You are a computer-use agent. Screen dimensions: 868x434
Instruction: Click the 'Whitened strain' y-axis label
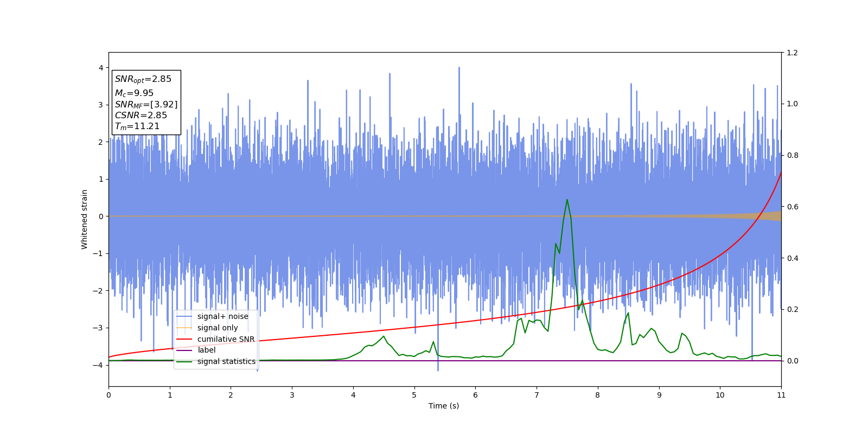(x=85, y=219)
